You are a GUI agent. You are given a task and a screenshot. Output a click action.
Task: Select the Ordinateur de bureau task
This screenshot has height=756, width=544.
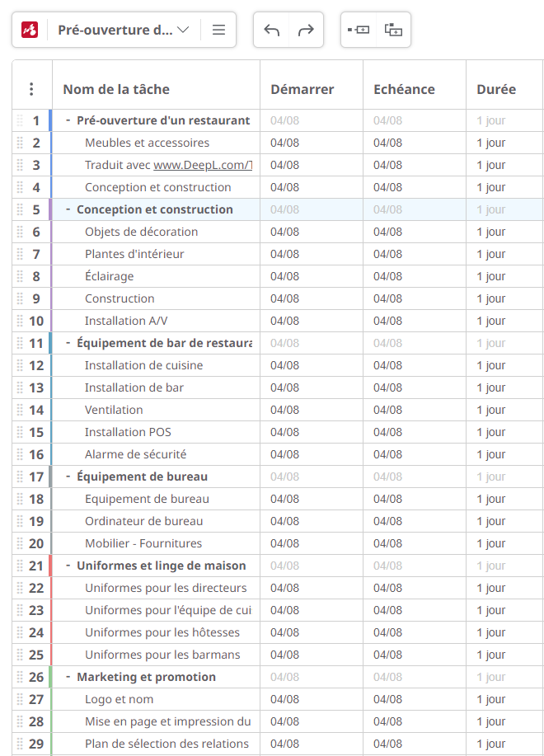point(143,521)
